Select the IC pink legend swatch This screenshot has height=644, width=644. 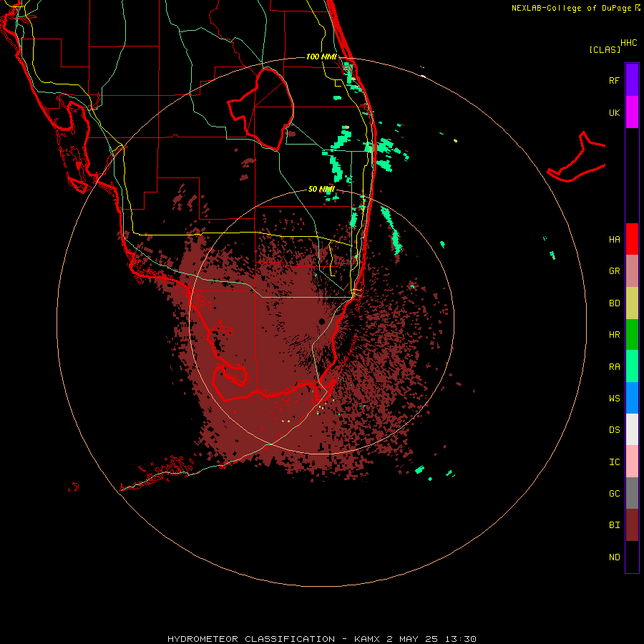632,462
